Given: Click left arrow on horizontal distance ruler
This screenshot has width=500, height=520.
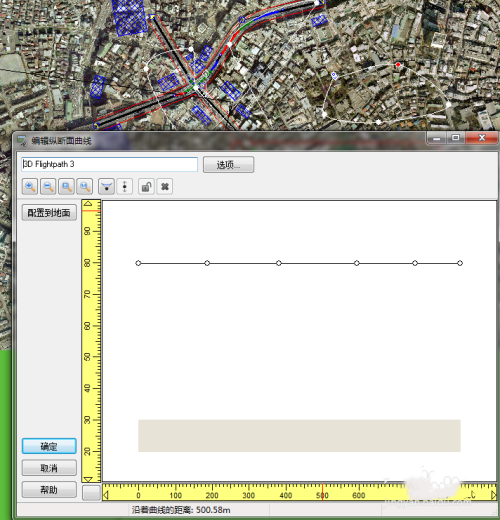Looking at the screenshot, I should [106, 495].
